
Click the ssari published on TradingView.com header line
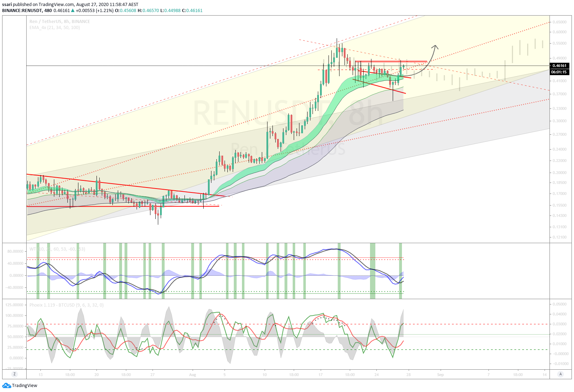70,5
